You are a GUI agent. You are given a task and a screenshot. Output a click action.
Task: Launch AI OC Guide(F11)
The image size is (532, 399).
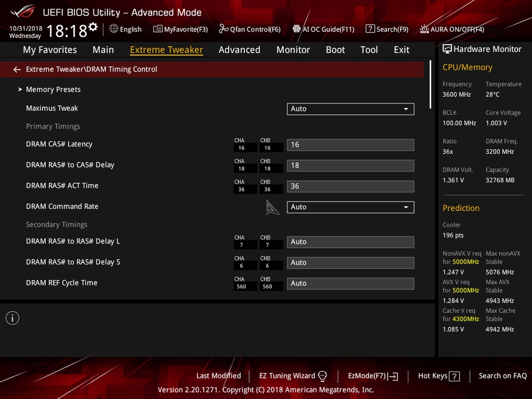point(323,29)
